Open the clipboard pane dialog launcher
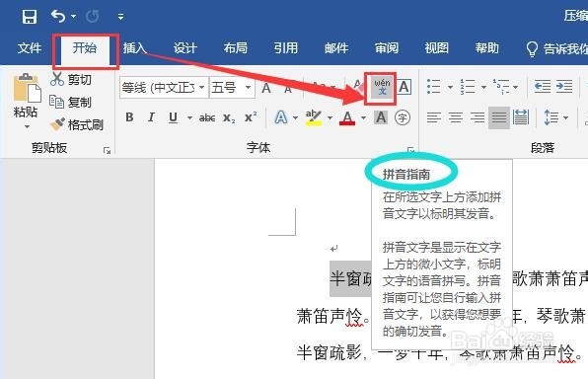This screenshot has width=588, height=379. click(107, 150)
